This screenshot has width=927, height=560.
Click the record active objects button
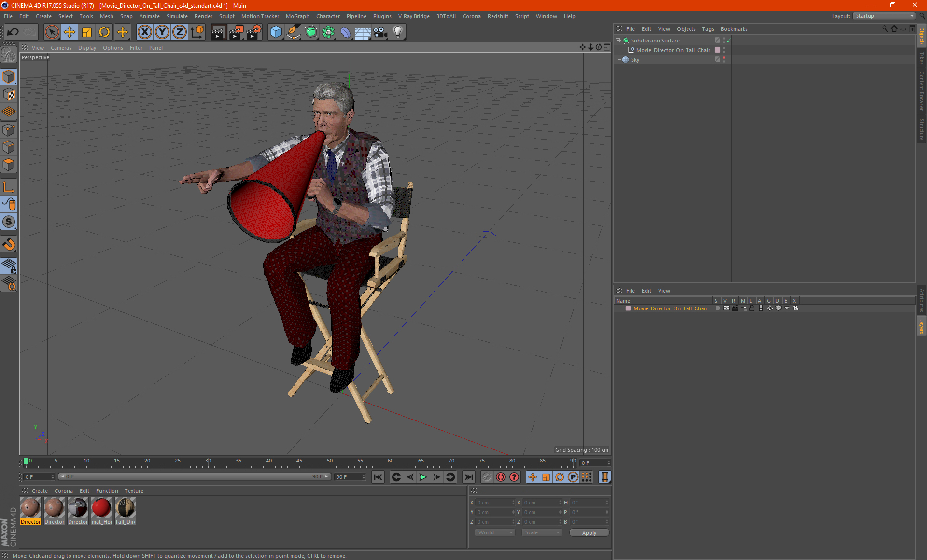[x=501, y=477]
